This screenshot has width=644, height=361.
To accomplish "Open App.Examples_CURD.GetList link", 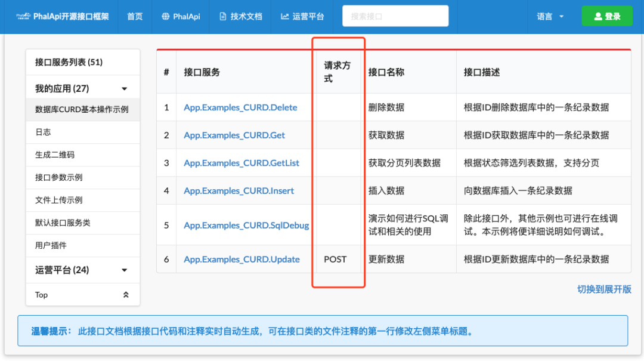I will (x=241, y=163).
